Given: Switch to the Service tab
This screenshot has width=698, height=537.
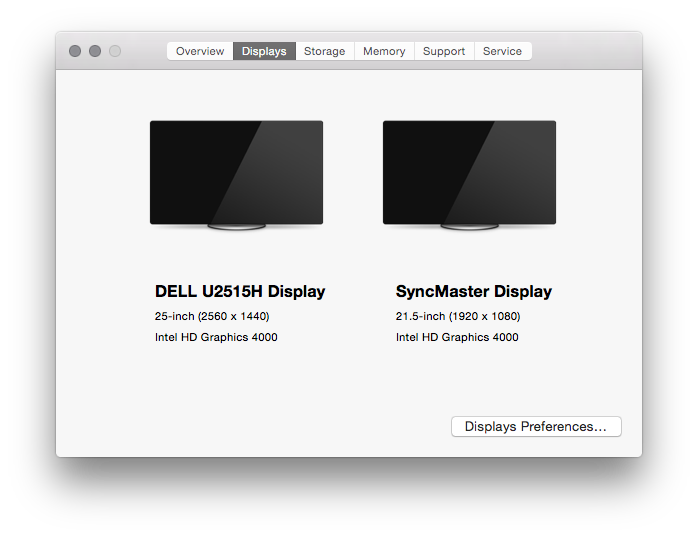Looking at the screenshot, I should point(503,51).
